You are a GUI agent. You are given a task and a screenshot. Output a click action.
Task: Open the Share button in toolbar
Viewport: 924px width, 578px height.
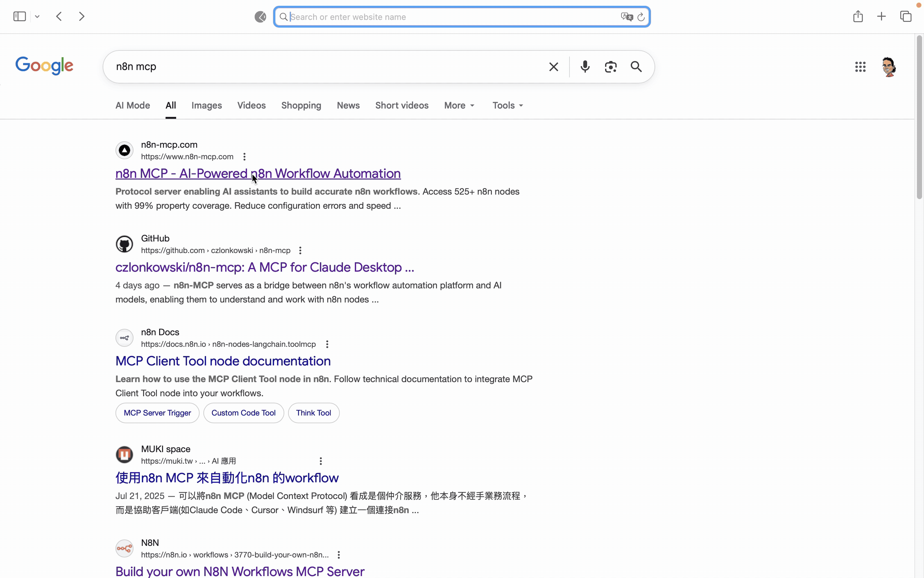click(858, 16)
